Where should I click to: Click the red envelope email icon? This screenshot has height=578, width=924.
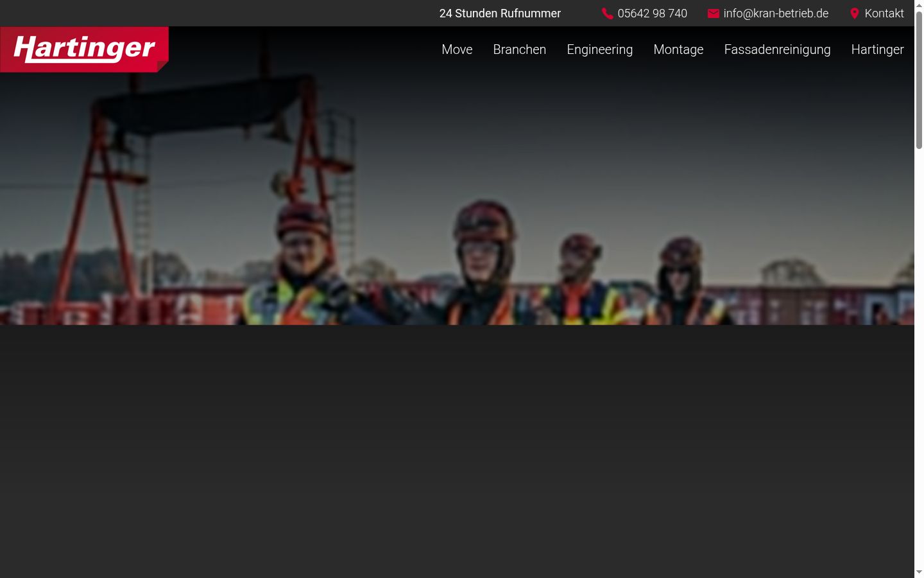coord(713,13)
